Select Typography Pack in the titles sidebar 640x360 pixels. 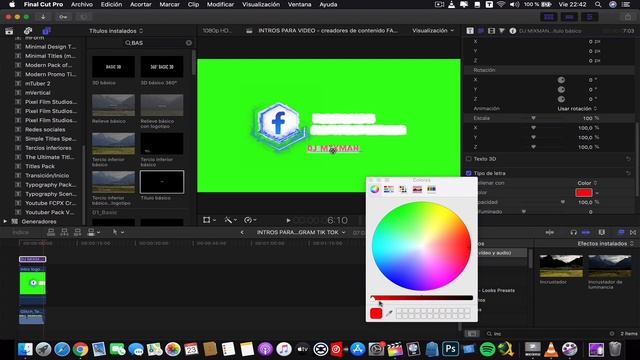51,185
